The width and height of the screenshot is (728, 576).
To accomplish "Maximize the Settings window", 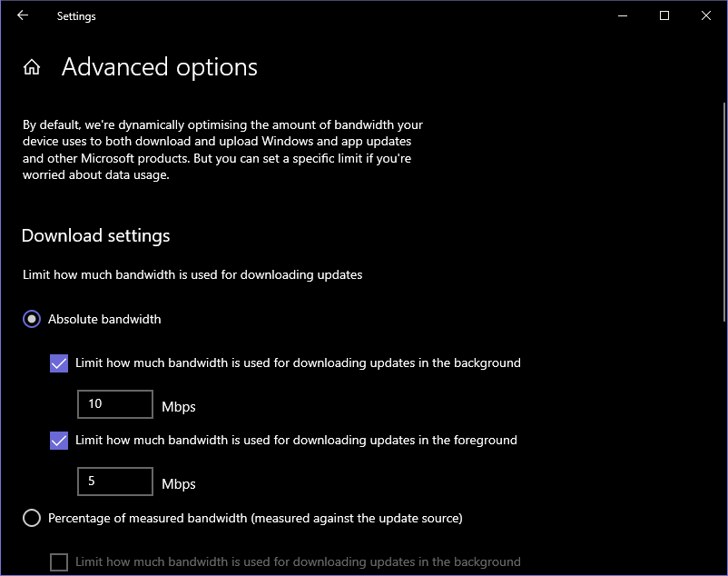I will pos(664,15).
